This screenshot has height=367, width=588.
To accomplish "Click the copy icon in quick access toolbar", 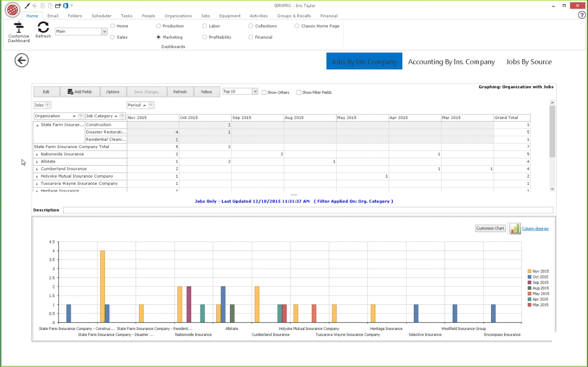I will [43, 5].
